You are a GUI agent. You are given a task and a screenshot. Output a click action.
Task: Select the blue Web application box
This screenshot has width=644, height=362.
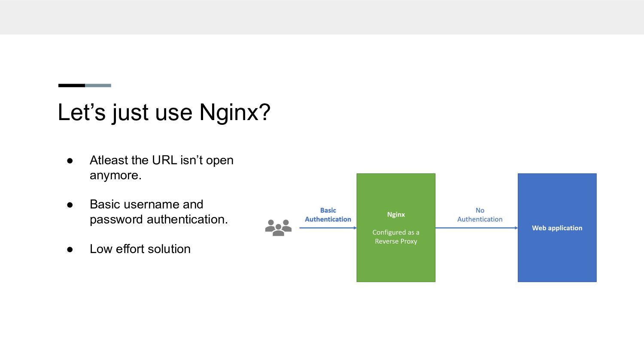tap(557, 228)
